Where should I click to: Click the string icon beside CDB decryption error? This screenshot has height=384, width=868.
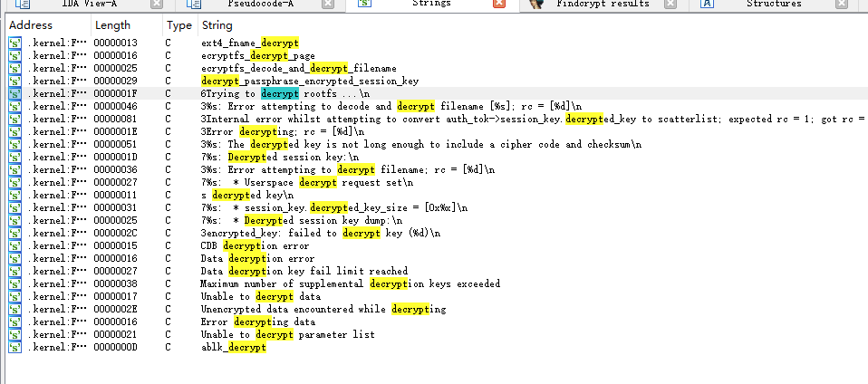tap(14, 245)
